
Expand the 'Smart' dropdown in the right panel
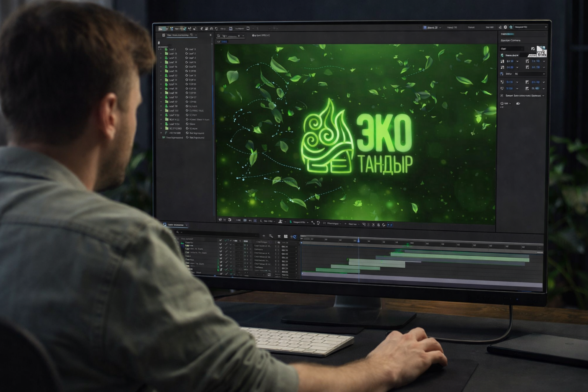543,96
